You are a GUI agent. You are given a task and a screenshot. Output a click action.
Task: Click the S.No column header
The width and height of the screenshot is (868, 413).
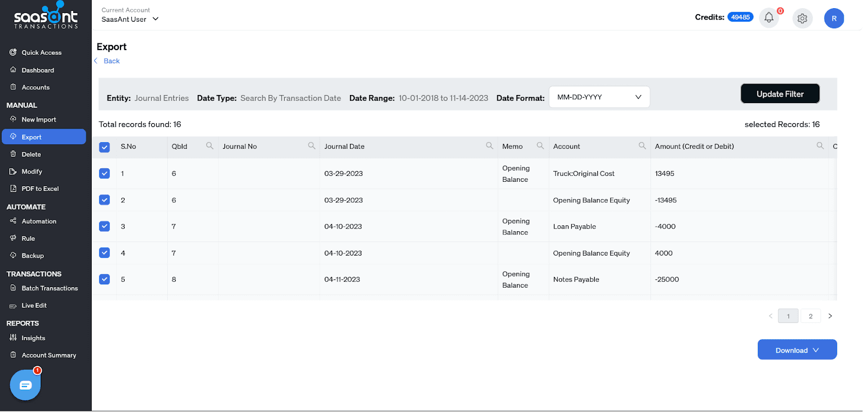[128, 147]
